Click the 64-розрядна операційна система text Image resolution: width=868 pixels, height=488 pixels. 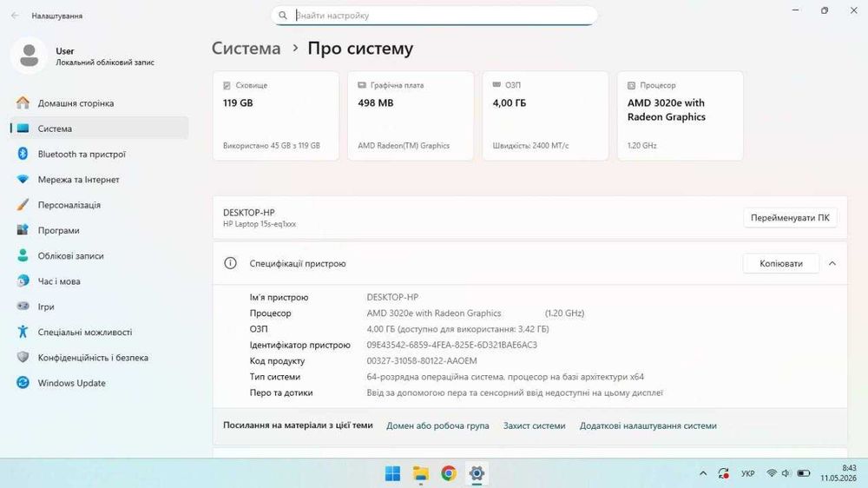[505, 377]
